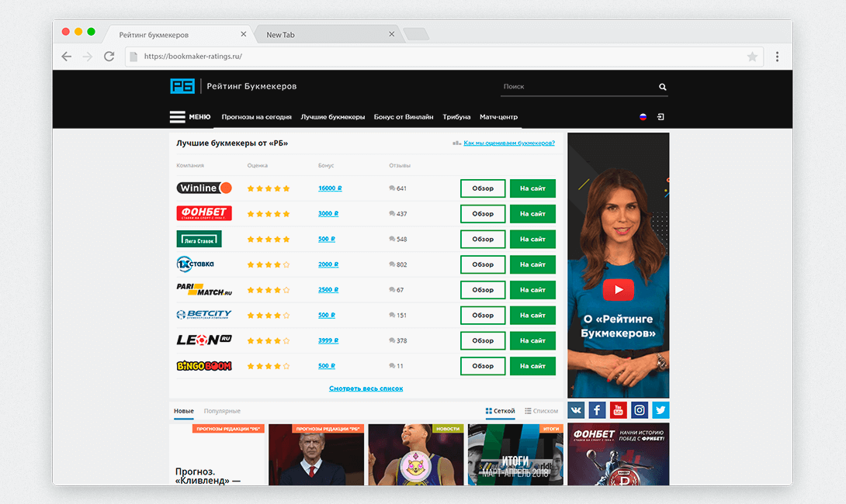The width and height of the screenshot is (846, 504).
Task: Click the login icon in navigation bar
Action: 661,117
